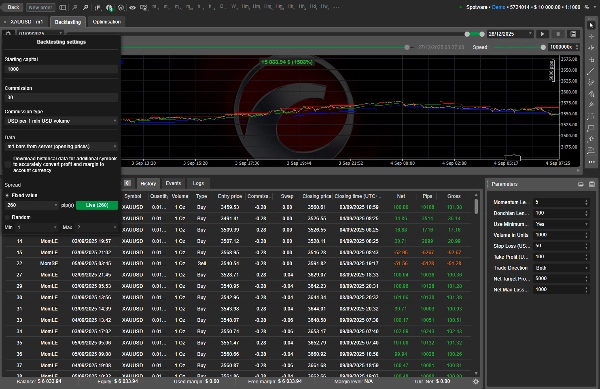Open the backtest start date dropdown
The height and width of the screenshot is (389, 600).
point(39,34)
